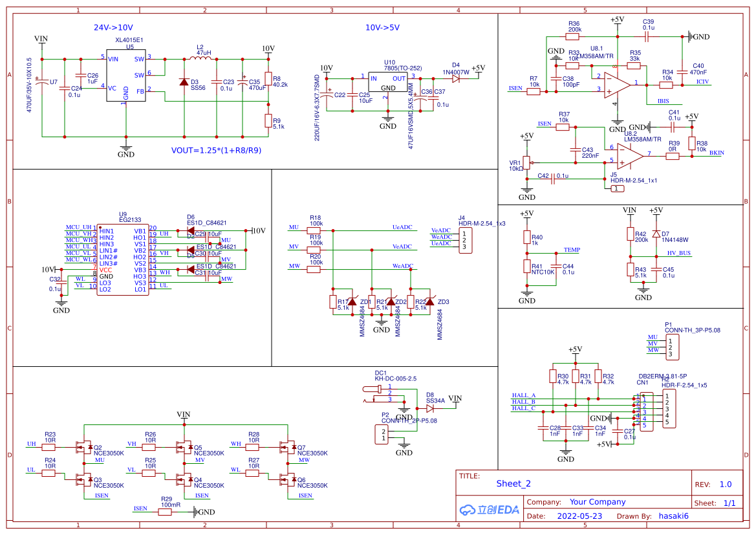
Task: Click the LCEDA logo in title block
Action: (490, 510)
